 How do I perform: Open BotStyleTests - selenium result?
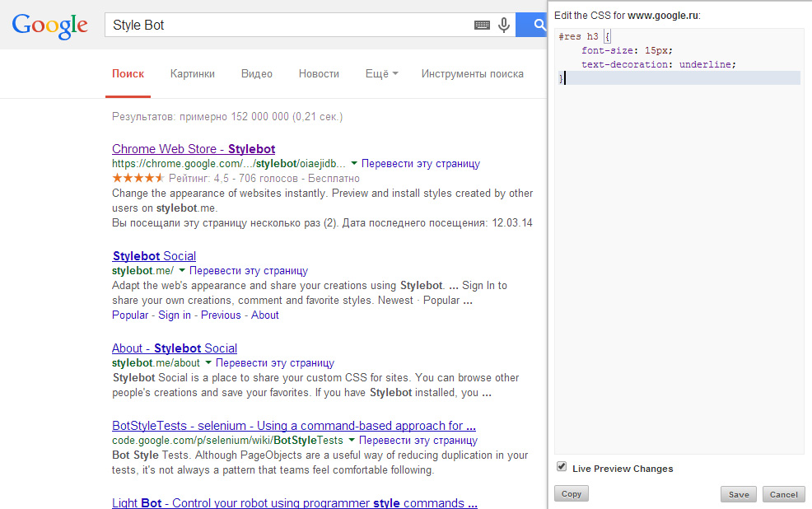pos(294,426)
